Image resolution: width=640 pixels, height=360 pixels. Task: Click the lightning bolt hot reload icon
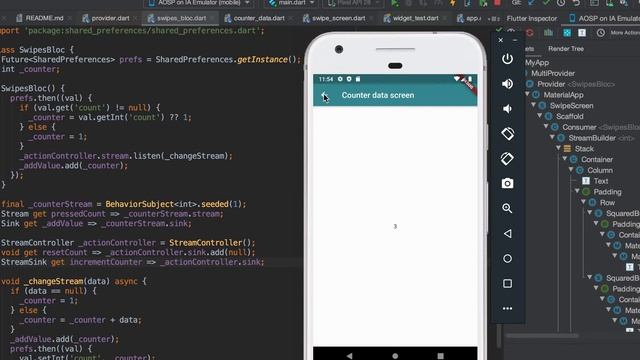(x=453, y=3)
